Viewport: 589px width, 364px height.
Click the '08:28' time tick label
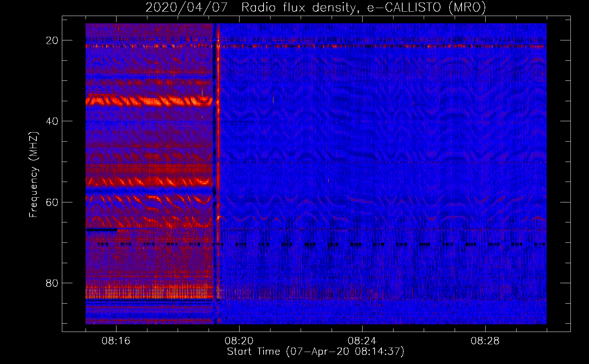point(485,341)
